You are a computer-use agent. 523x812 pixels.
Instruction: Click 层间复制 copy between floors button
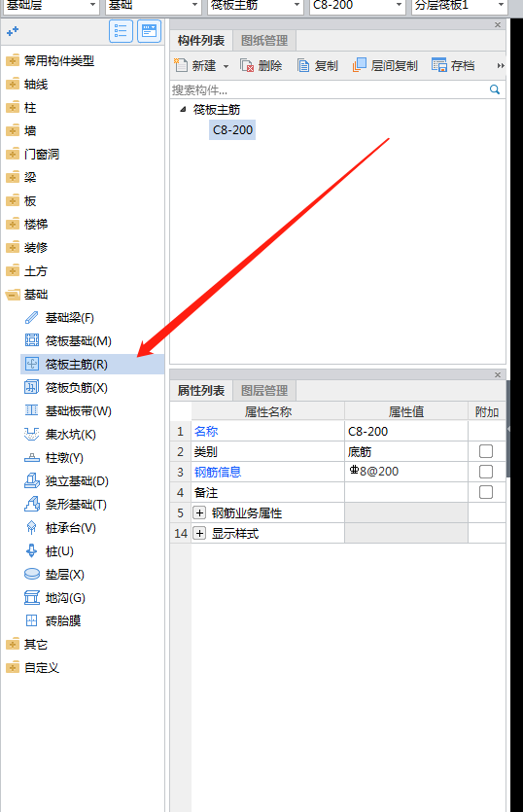tap(385, 65)
